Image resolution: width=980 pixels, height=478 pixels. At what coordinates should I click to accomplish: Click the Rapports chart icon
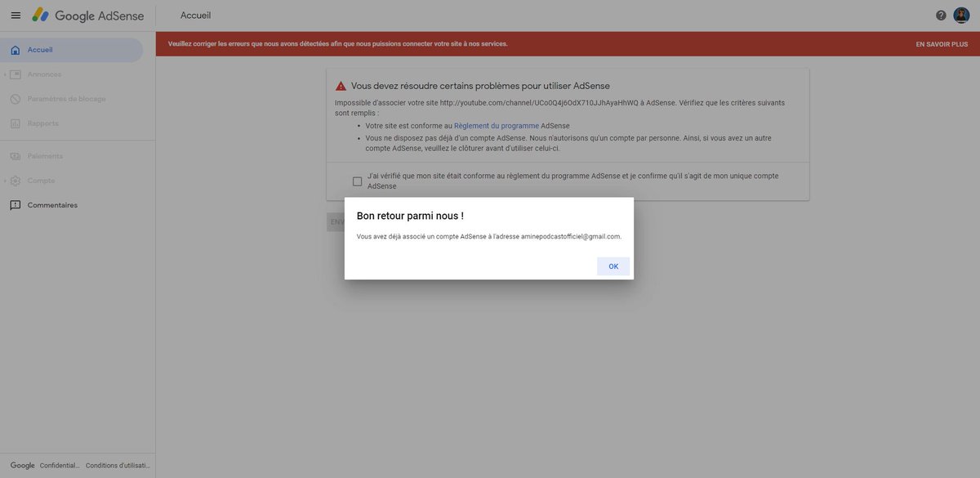(x=16, y=123)
